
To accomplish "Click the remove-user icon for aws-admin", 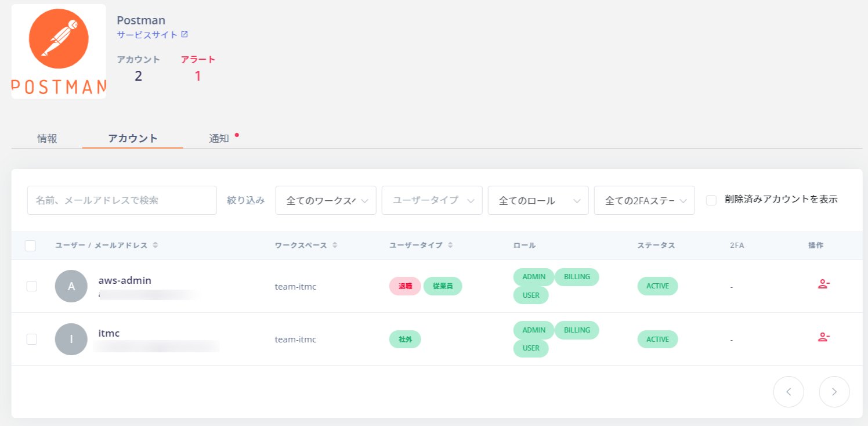I will (824, 284).
